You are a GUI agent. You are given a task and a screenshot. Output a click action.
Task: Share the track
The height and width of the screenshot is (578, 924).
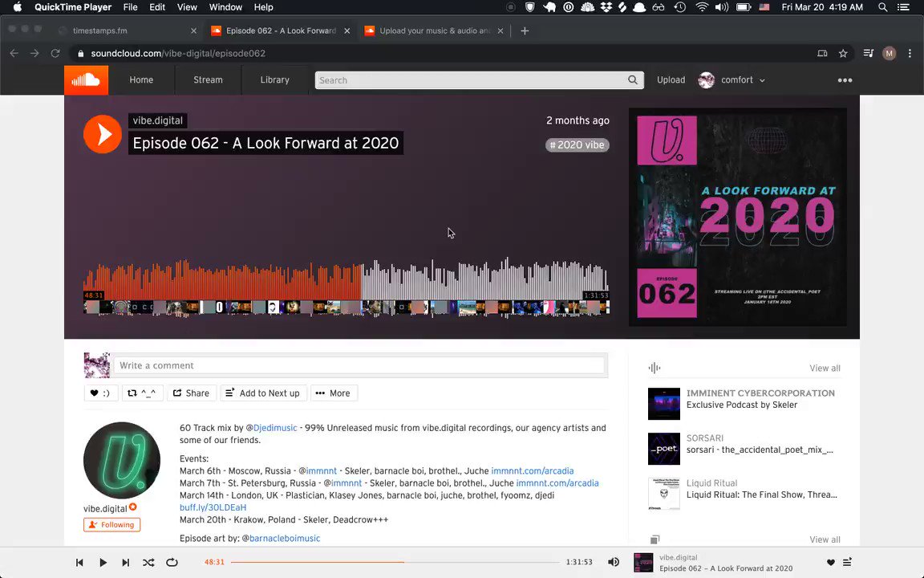click(x=191, y=393)
